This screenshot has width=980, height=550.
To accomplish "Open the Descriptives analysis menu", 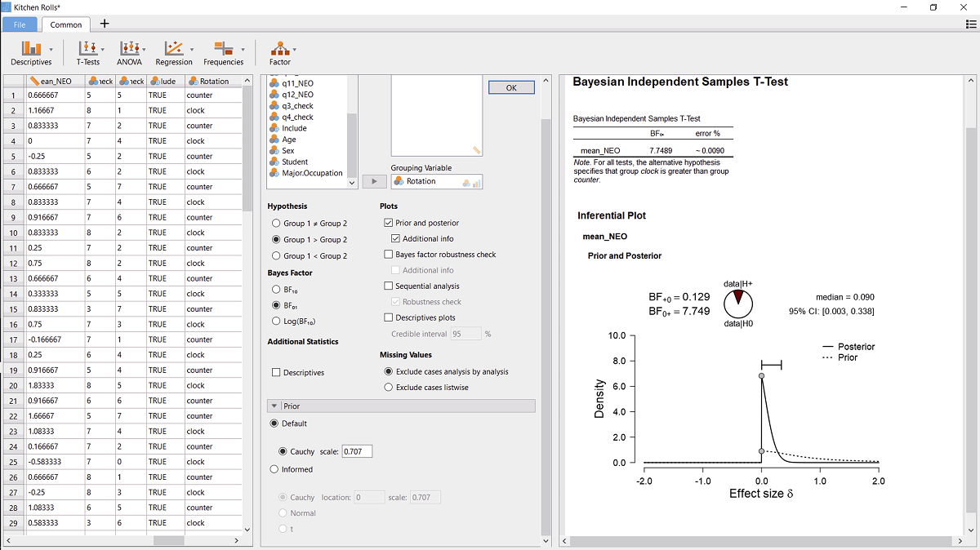I will [x=31, y=53].
